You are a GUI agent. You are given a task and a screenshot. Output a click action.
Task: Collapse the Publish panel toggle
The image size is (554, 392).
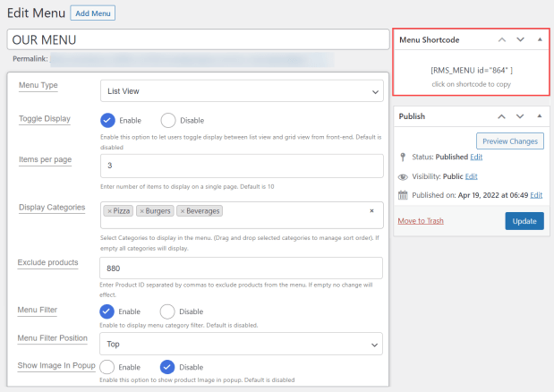click(x=539, y=116)
